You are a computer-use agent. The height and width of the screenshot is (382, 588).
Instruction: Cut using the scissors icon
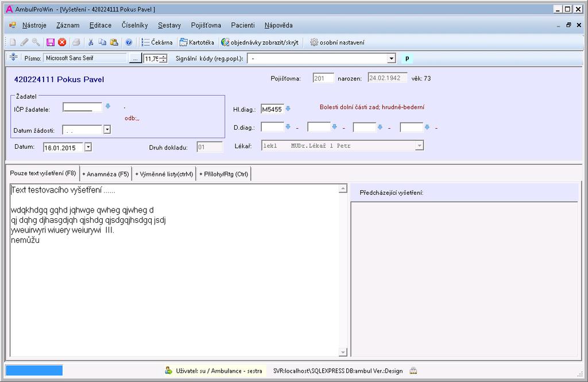pyautogui.click(x=91, y=43)
